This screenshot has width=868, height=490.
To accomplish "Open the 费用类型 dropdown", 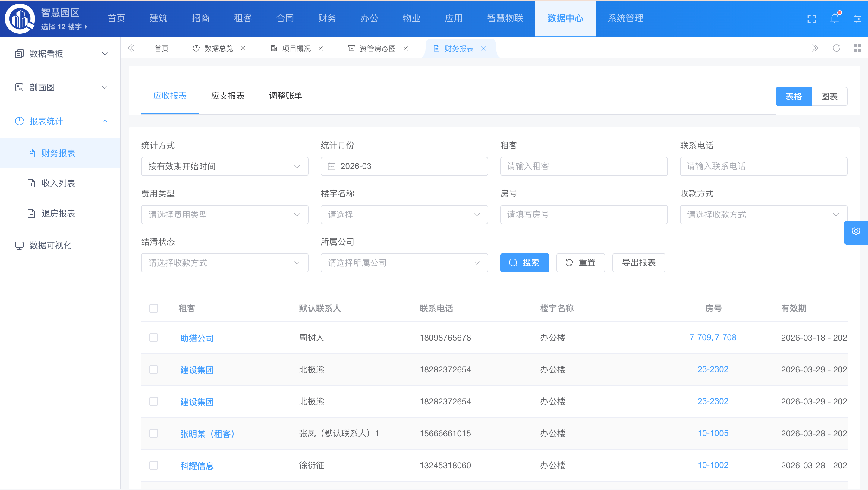I will (225, 215).
